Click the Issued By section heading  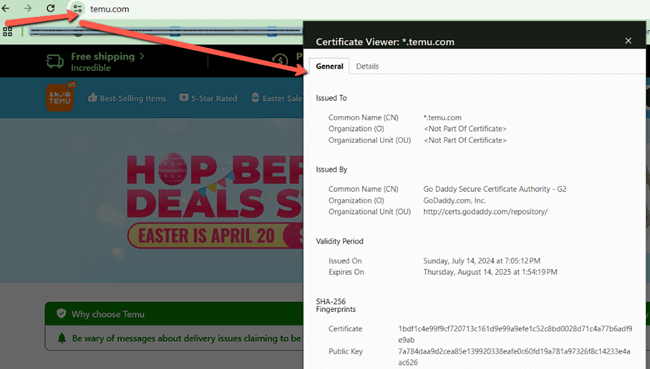pyautogui.click(x=331, y=170)
